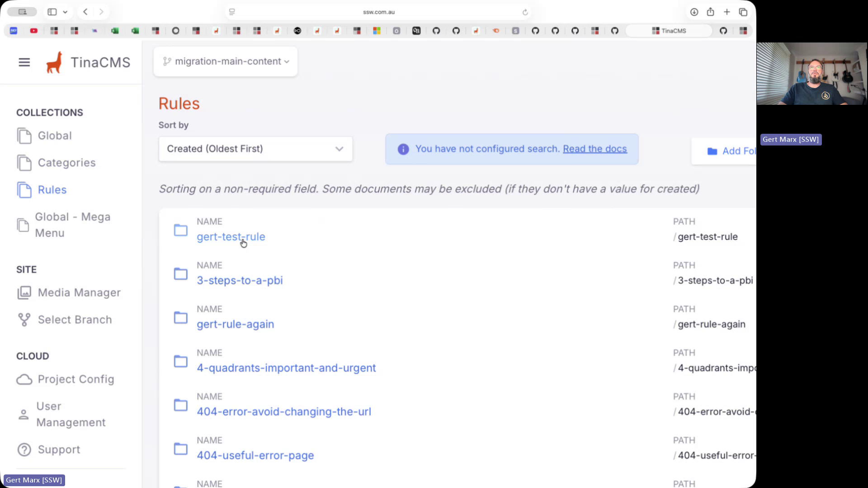Open the hamburger menu beside the TinaCMS logo

tap(24, 62)
